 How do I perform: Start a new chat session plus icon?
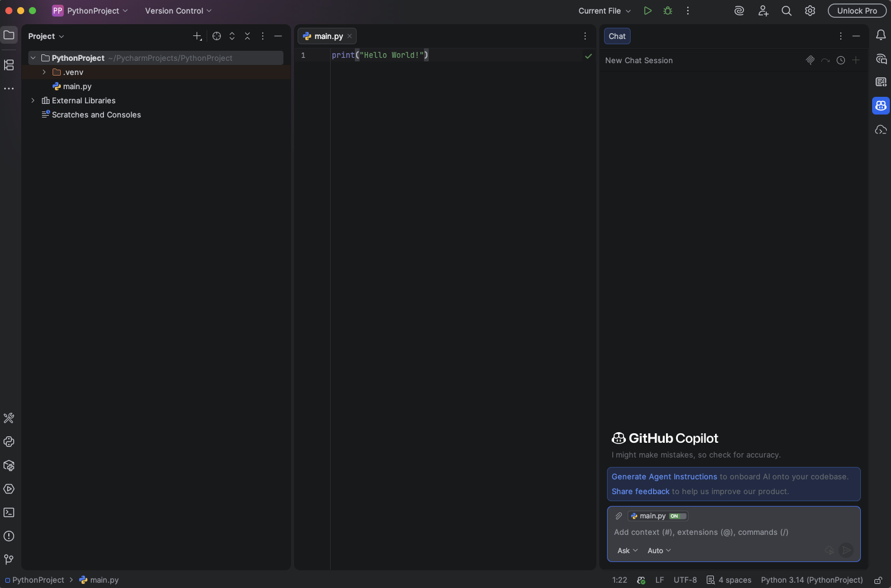pyautogui.click(x=856, y=60)
